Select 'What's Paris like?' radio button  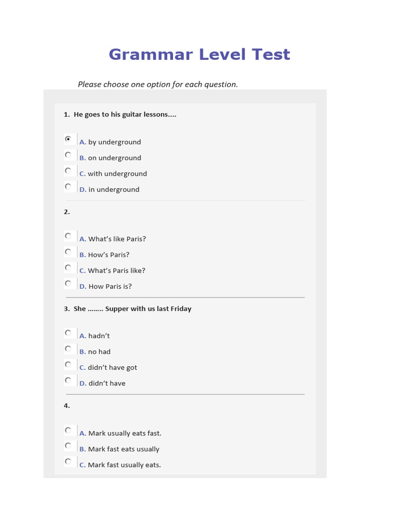pos(68,268)
